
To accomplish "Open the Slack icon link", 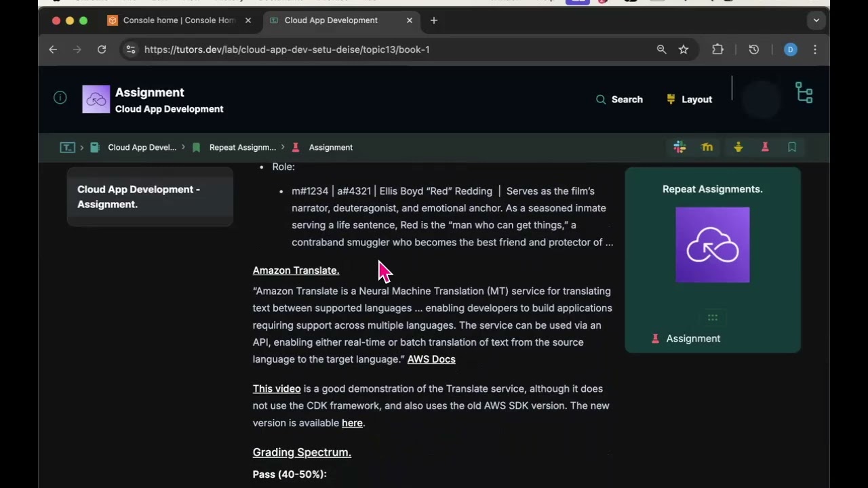I will tap(679, 147).
